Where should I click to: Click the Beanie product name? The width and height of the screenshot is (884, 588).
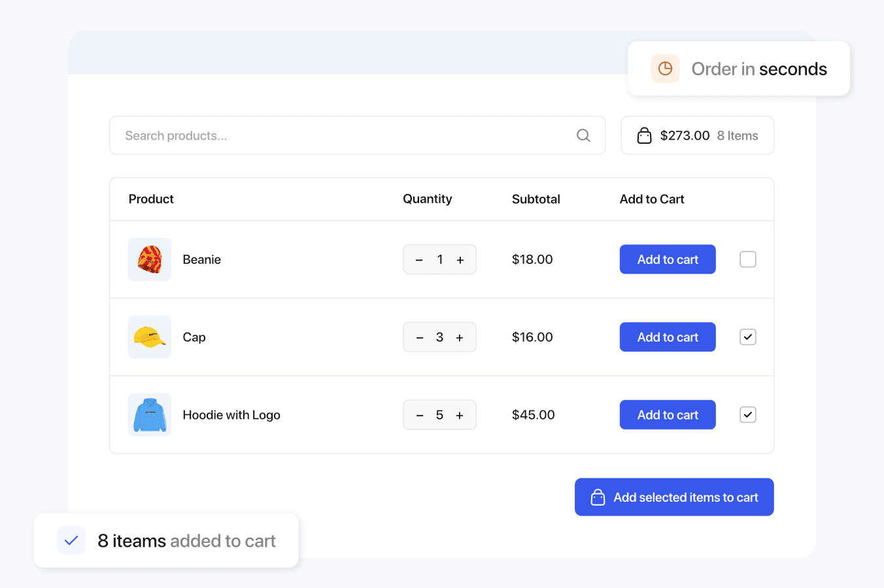click(x=202, y=259)
